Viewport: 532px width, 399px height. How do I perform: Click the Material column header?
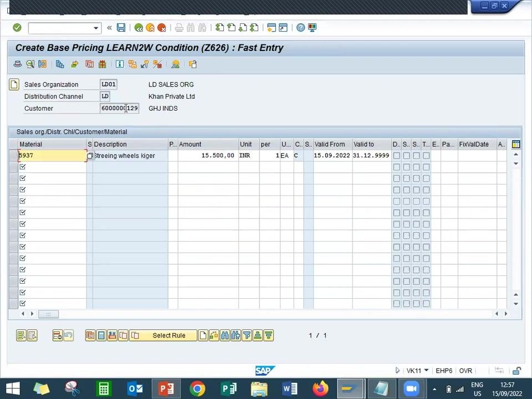tap(53, 144)
